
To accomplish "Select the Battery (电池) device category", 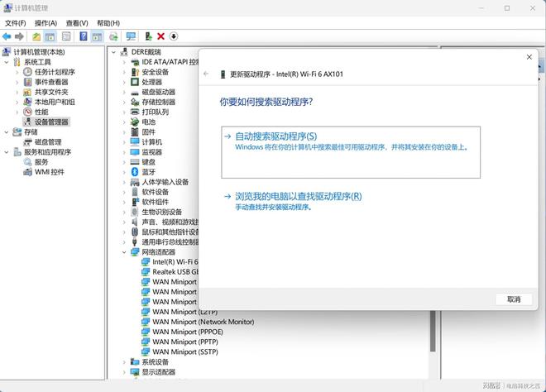I will pos(148,122).
